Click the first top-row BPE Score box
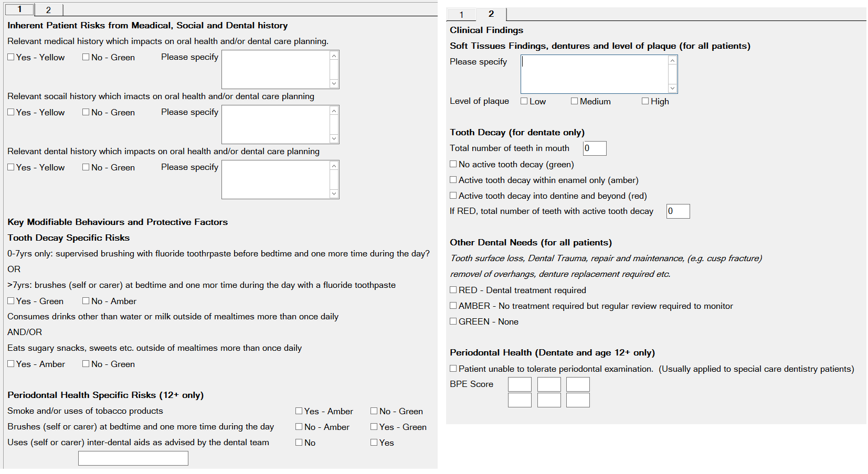The image size is (868, 474). 520,384
